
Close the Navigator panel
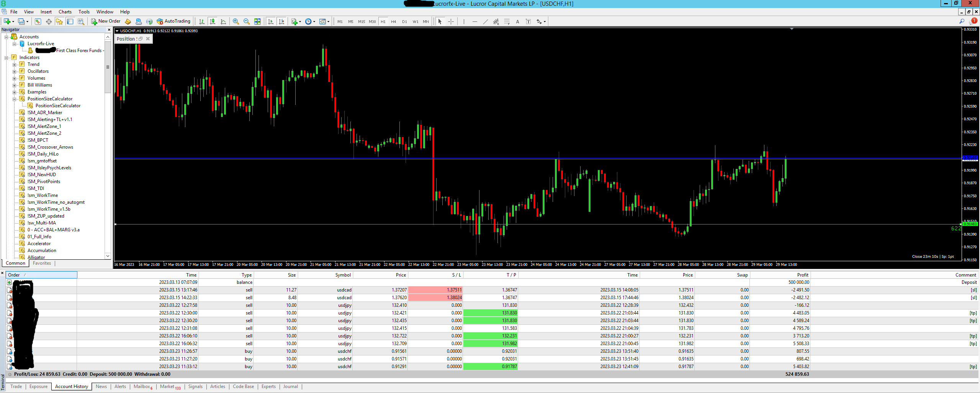tap(109, 29)
